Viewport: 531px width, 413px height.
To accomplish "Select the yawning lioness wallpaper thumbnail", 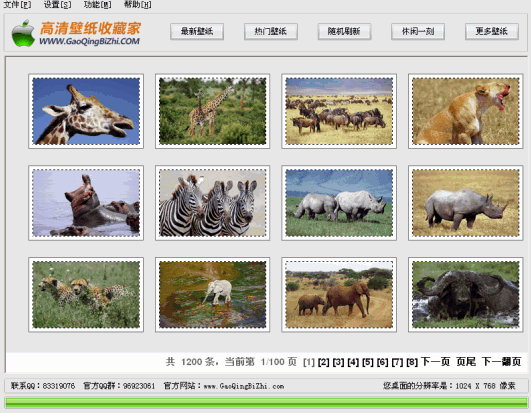I will pyautogui.click(x=466, y=111).
